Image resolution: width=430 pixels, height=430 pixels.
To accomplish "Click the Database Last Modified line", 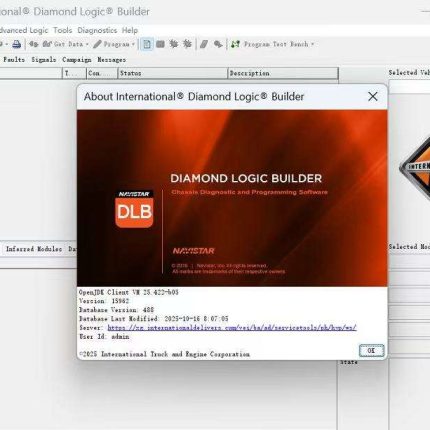I will tap(154, 319).
